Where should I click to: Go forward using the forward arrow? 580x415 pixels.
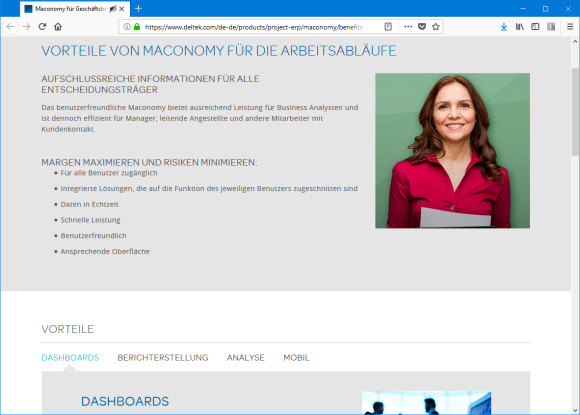click(26, 27)
